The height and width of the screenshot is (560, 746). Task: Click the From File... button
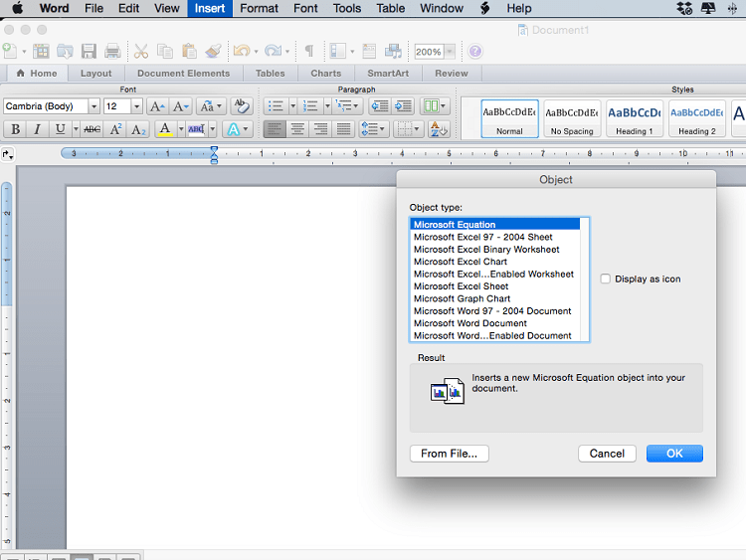coord(450,454)
